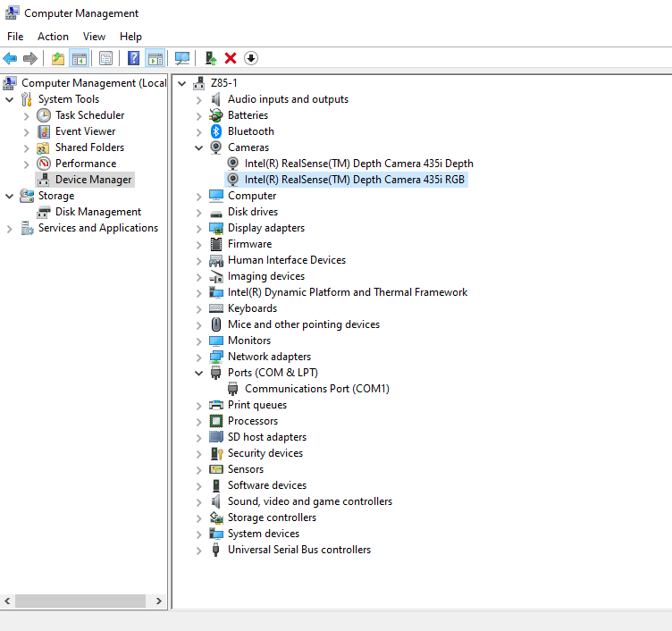Select Device Manager in left tree
This screenshot has width=672, height=631.
tap(93, 180)
